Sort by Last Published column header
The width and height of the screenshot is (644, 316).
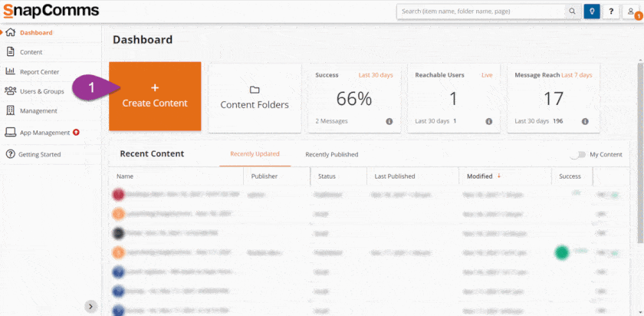(394, 176)
